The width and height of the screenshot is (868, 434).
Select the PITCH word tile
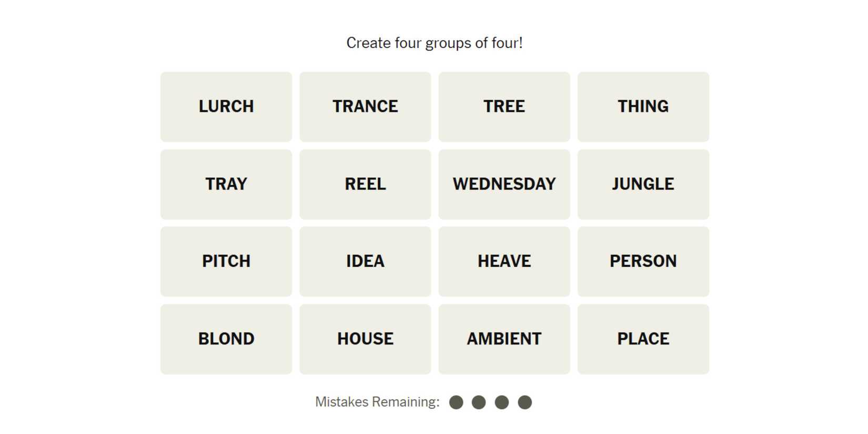click(226, 261)
